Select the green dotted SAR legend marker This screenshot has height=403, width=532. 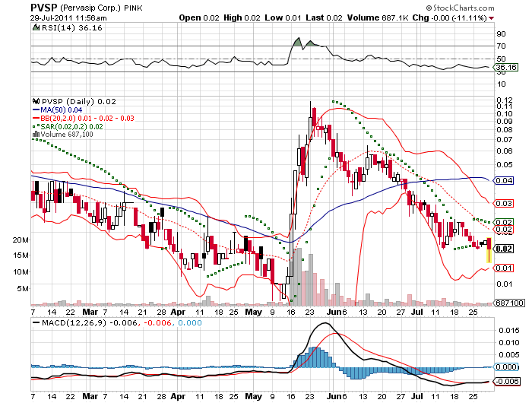[36, 126]
